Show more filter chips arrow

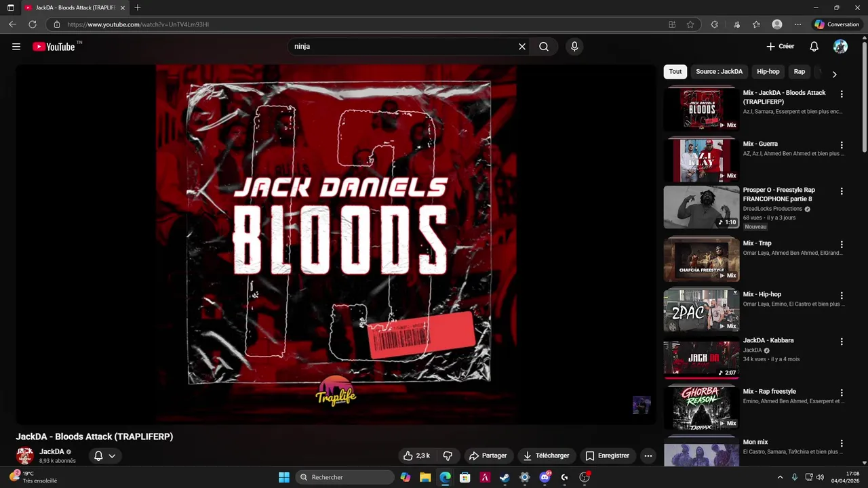(834, 74)
